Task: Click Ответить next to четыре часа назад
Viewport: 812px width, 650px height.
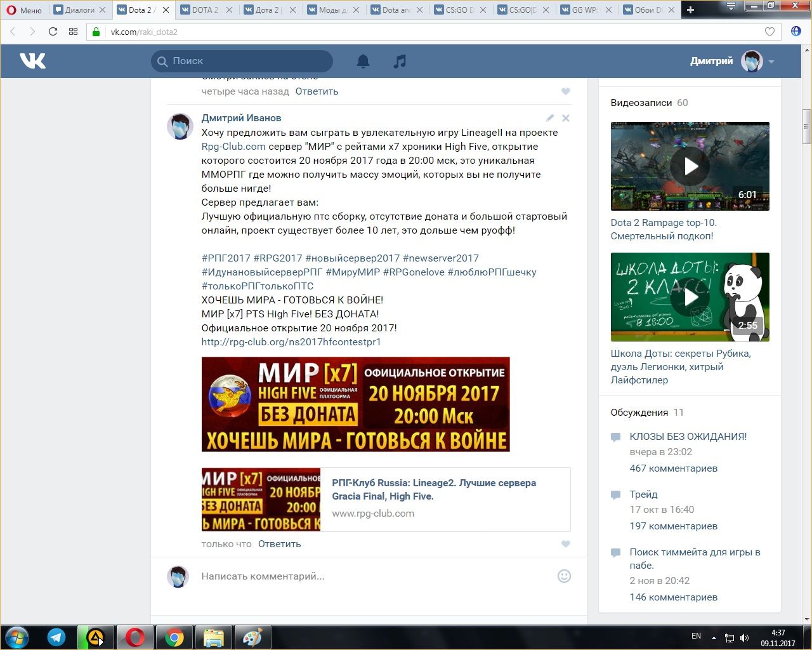Action: 317,91
